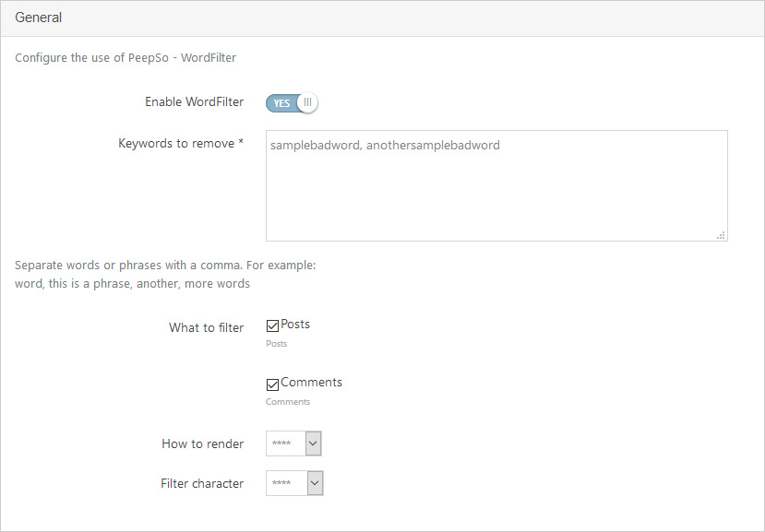Click the small grey Comments description text
The height and width of the screenshot is (532, 765).
click(288, 402)
